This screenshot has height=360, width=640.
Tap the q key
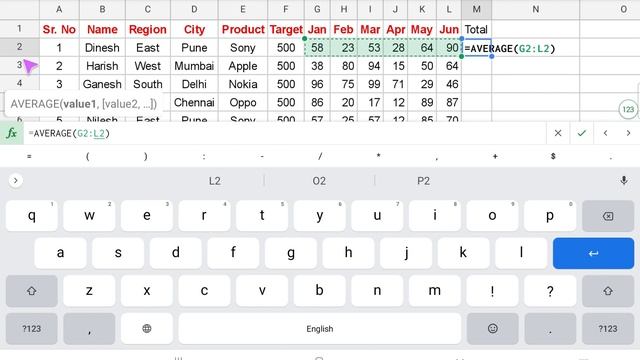31,216
